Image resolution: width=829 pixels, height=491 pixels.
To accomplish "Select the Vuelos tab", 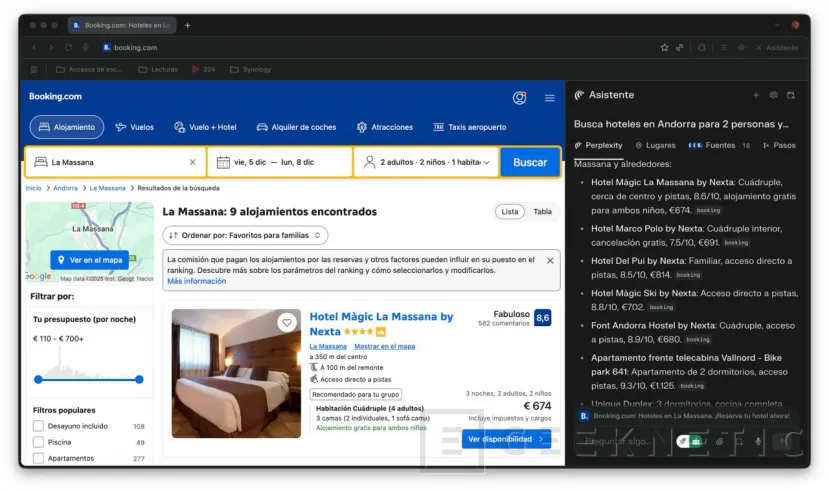I will [134, 127].
